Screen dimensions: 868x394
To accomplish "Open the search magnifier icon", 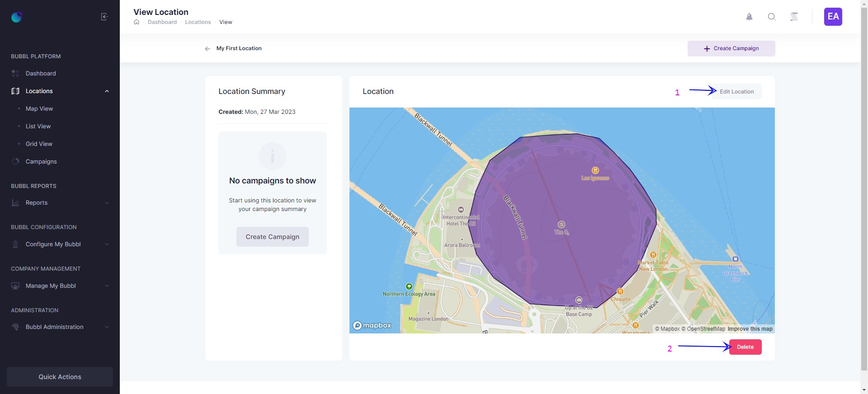I will tap(772, 17).
